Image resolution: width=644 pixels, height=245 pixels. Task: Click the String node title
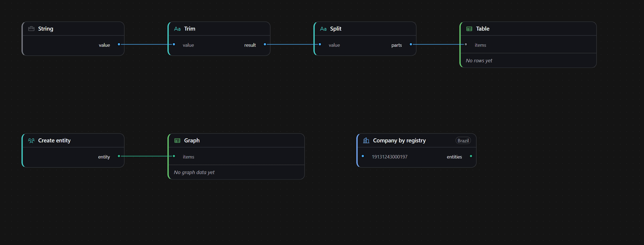coord(46,29)
